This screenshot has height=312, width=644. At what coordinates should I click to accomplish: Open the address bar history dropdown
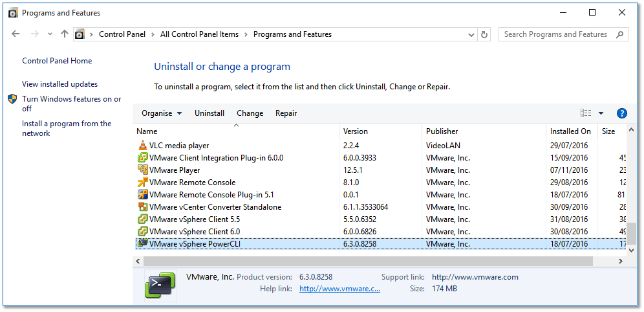pyautogui.click(x=471, y=34)
